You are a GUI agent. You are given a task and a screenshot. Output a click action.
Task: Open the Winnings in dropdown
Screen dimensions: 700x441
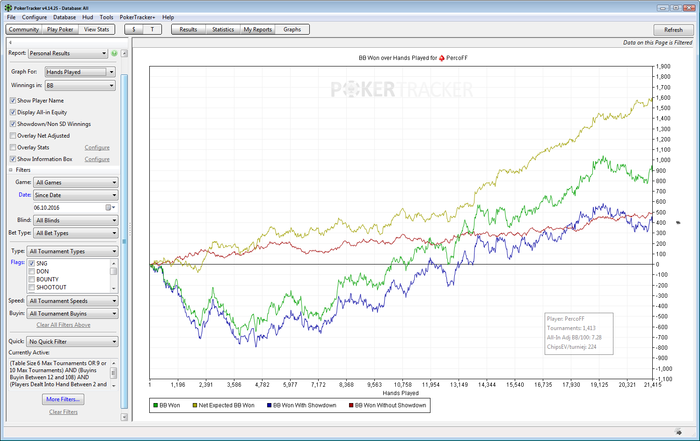coord(80,85)
